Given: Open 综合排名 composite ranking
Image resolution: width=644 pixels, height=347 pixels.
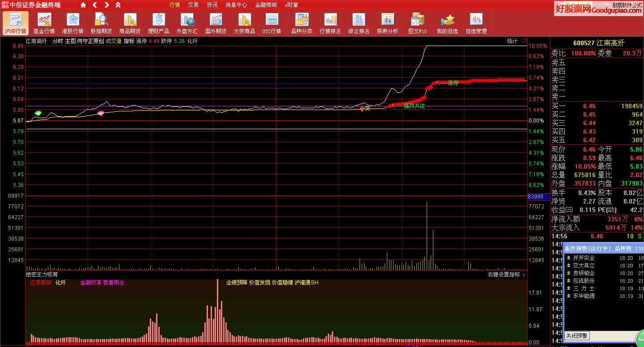Looking at the screenshot, I should coord(359,23).
